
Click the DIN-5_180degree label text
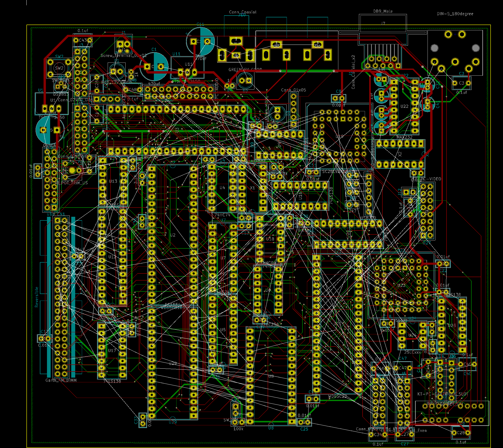(x=455, y=14)
